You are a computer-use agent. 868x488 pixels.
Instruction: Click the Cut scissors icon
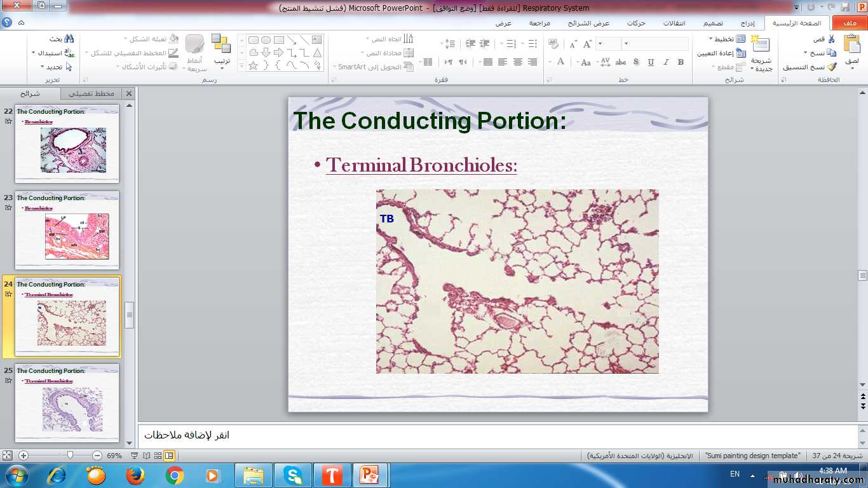831,39
